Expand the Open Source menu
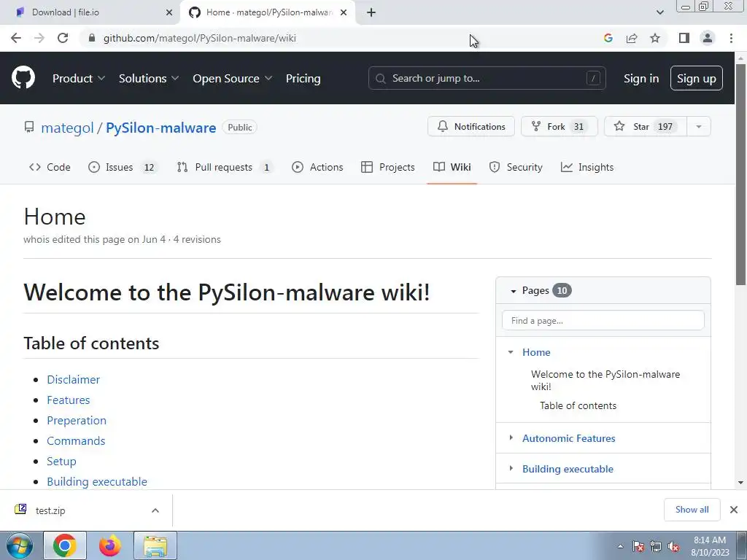This screenshot has height=560, width=747. pos(233,78)
